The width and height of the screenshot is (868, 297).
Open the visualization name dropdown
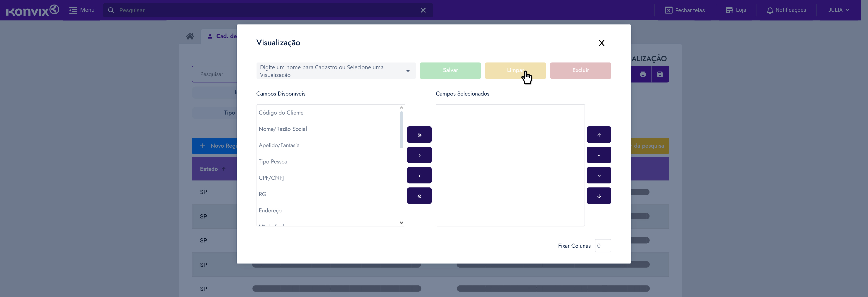336,71
